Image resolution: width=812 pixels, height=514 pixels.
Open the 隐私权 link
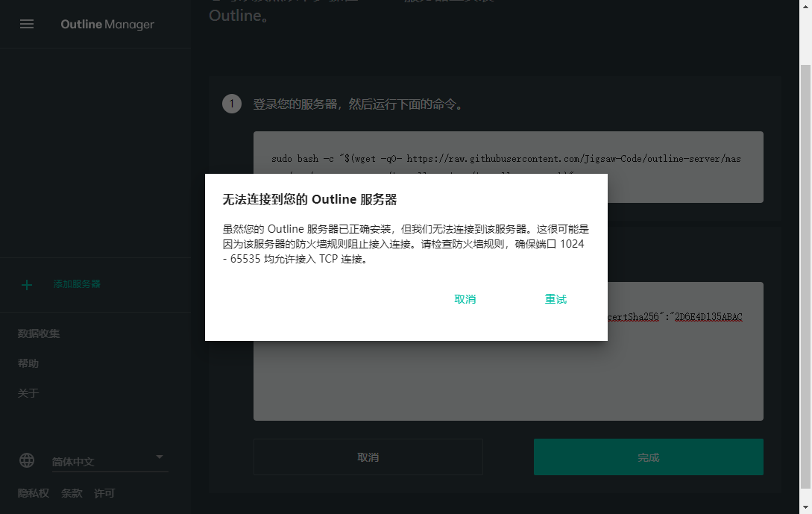pyautogui.click(x=33, y=493)
